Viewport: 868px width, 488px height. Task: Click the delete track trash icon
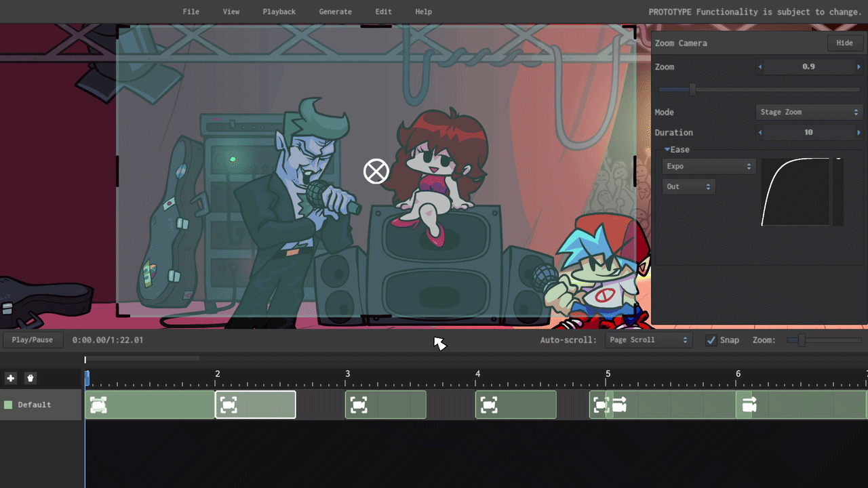pyautogui.click(x=31, y=378)
